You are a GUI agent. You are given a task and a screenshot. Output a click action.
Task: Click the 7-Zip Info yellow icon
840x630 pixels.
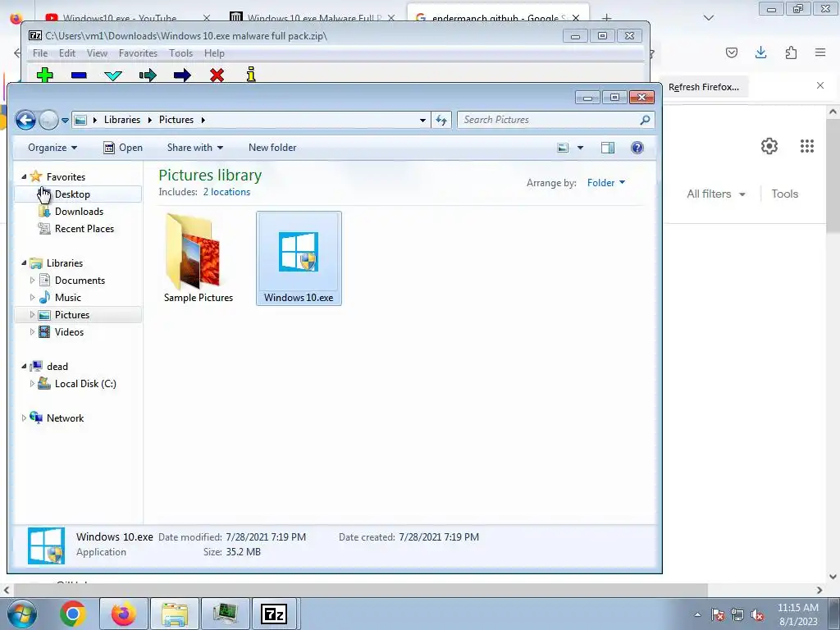tap(251, 75)
